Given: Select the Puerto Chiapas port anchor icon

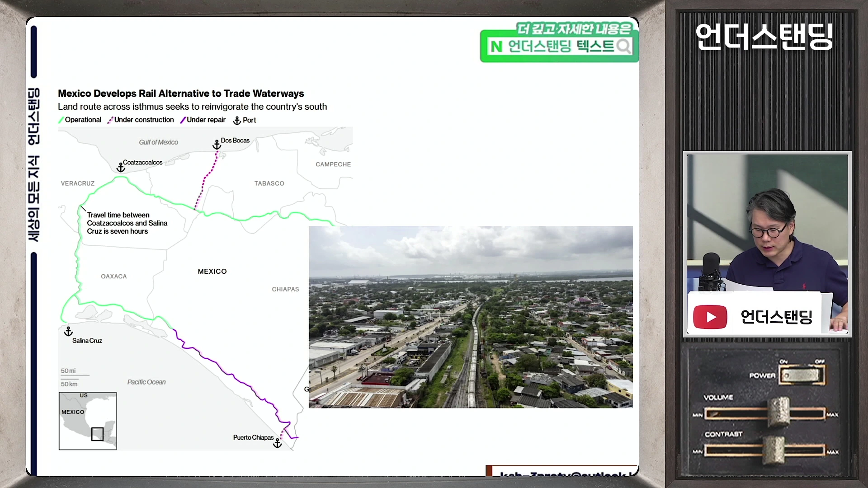Looking at the screenshot, I should 278,444.
